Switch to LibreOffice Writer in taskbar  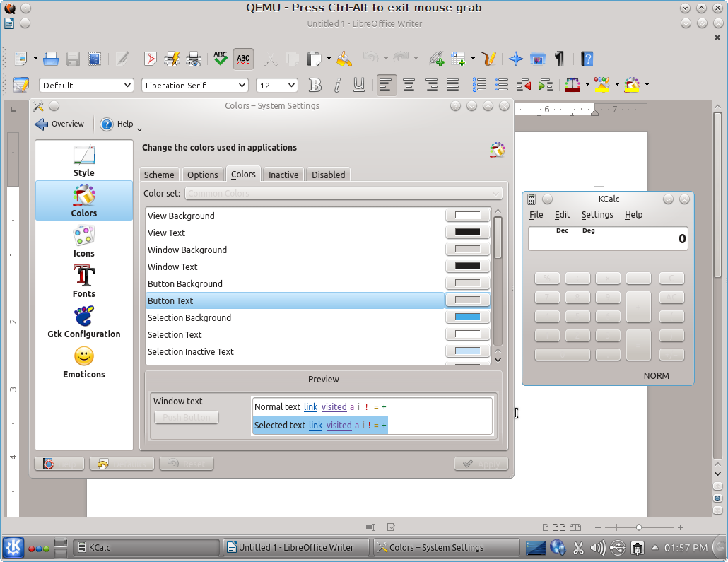[x=297, y=547]
